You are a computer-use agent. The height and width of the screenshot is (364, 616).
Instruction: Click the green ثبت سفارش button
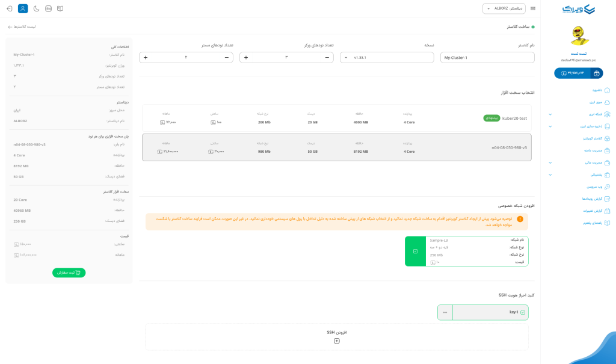(x=69, y=273)
